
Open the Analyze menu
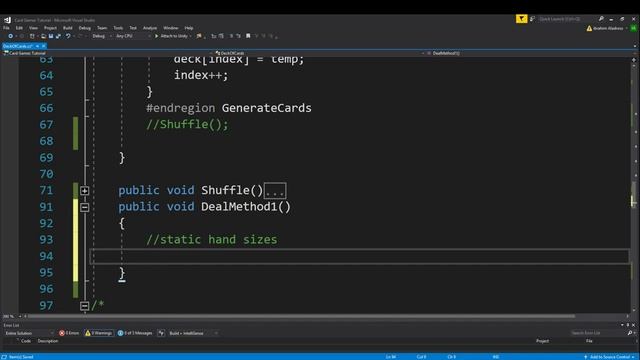(150, 28)
